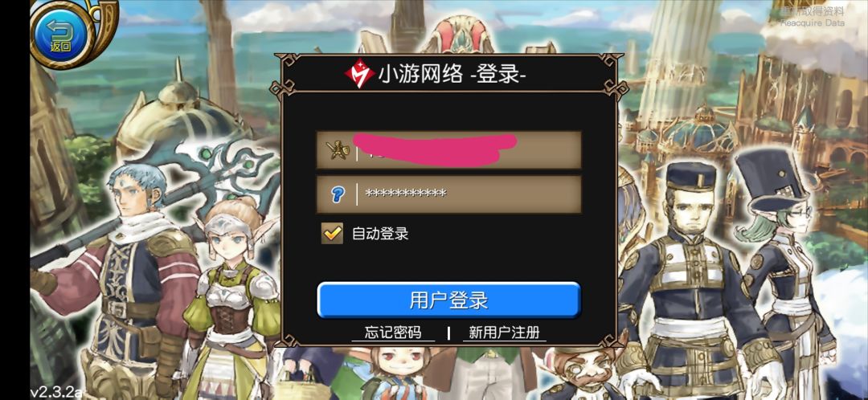
Task: Focus the username input field
Action: tap(449, 150)
